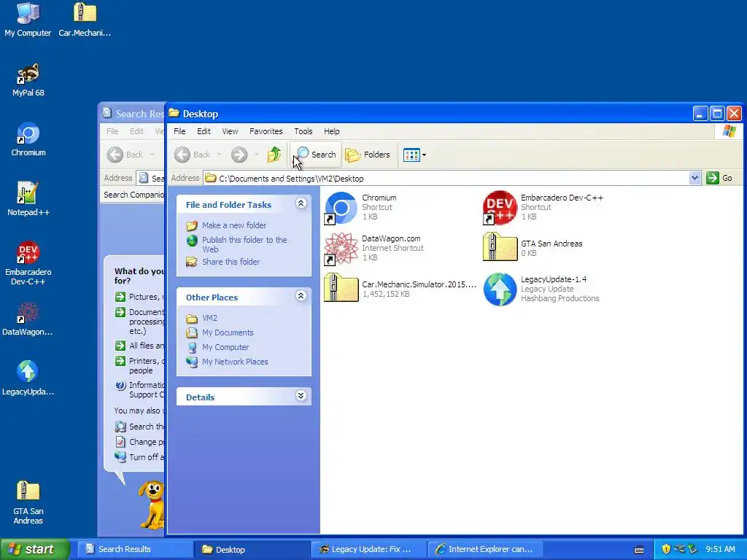Switch to Legacy Update taskbar button

pos(369,549)
